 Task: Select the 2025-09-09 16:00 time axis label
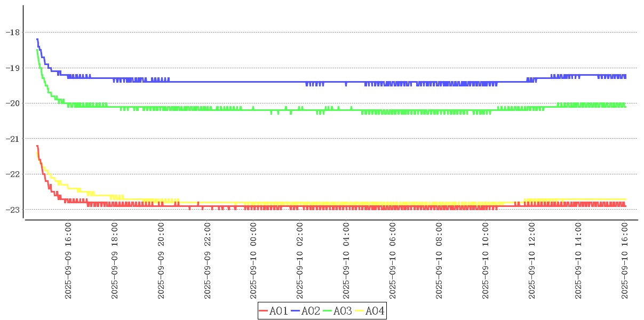tap(68, 261)
